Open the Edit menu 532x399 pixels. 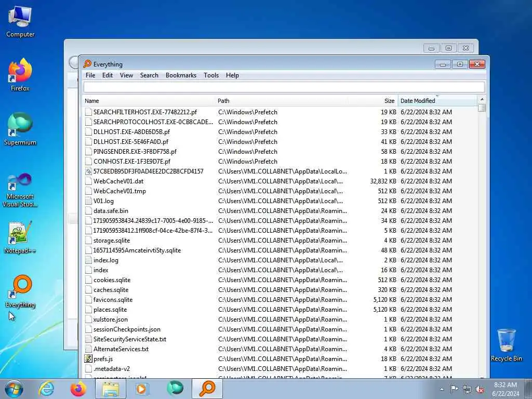(x=107, y=75)
